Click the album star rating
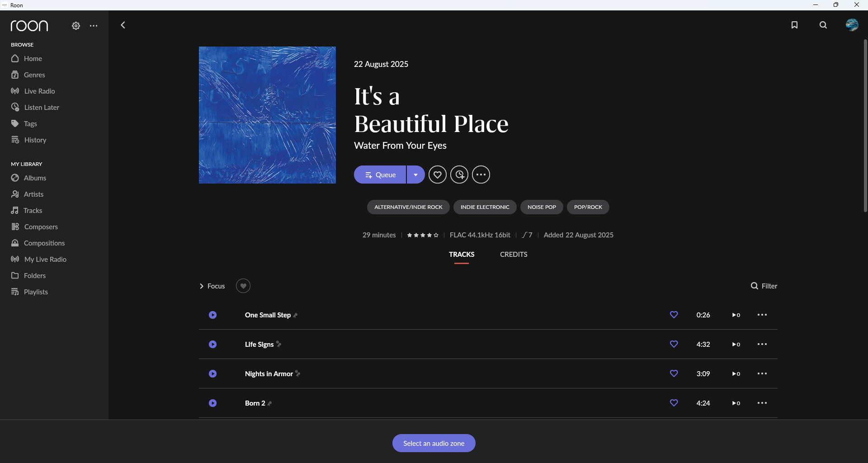Screen dimensions: 868x463 [x=423, y=235]
